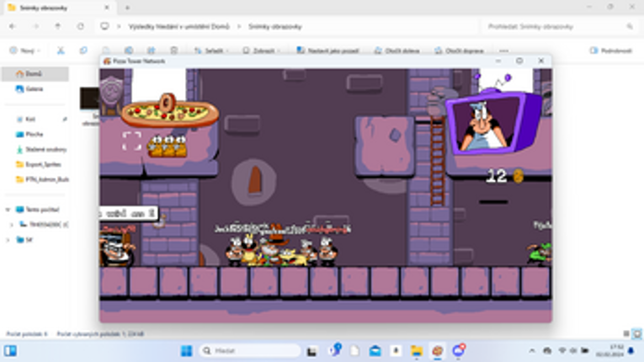The image size is (644, 362).
Task: Select the screenshot thumbnail in the file list
Action: (x=89, y=98)
